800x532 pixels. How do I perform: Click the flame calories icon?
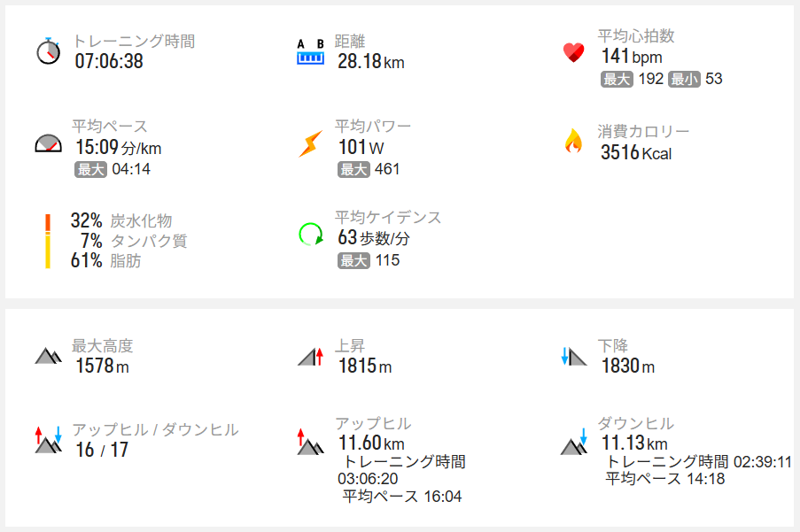(573, 142)
